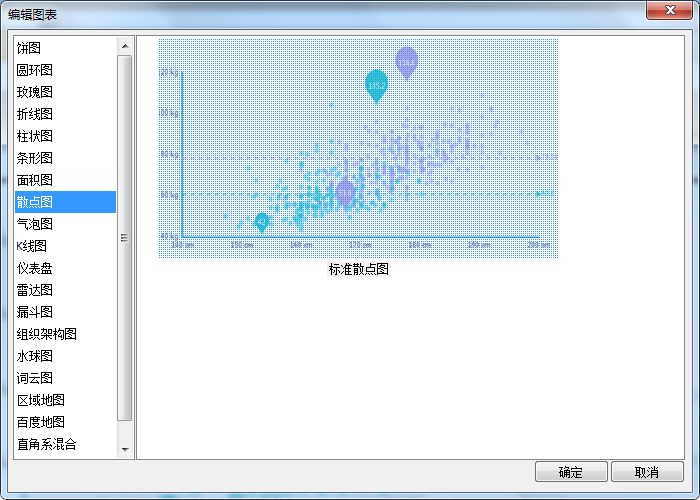Select 柱状图 chart type

click(35, 136)
